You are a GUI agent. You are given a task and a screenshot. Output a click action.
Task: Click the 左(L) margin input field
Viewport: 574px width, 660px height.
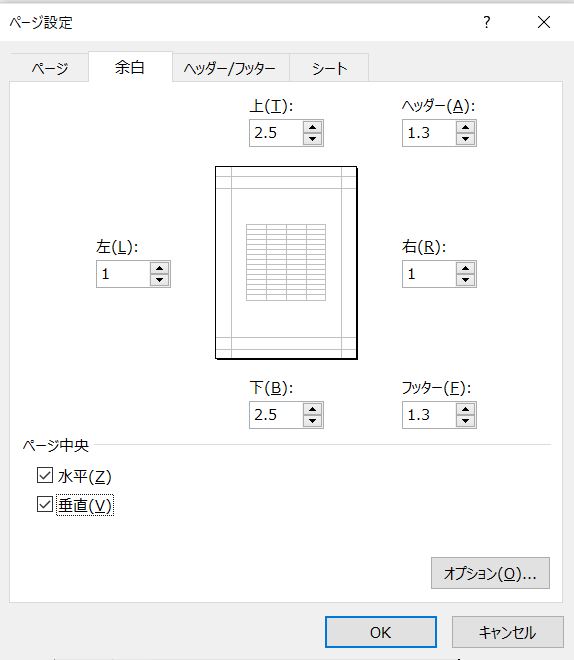(x=123, y=274)
